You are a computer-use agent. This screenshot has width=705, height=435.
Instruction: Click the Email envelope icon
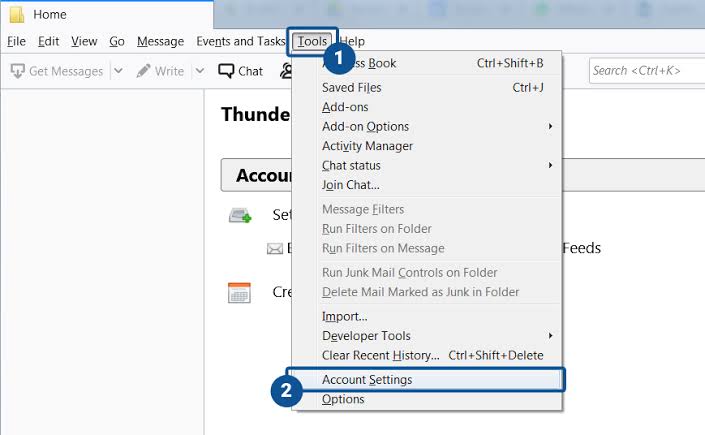275,248
